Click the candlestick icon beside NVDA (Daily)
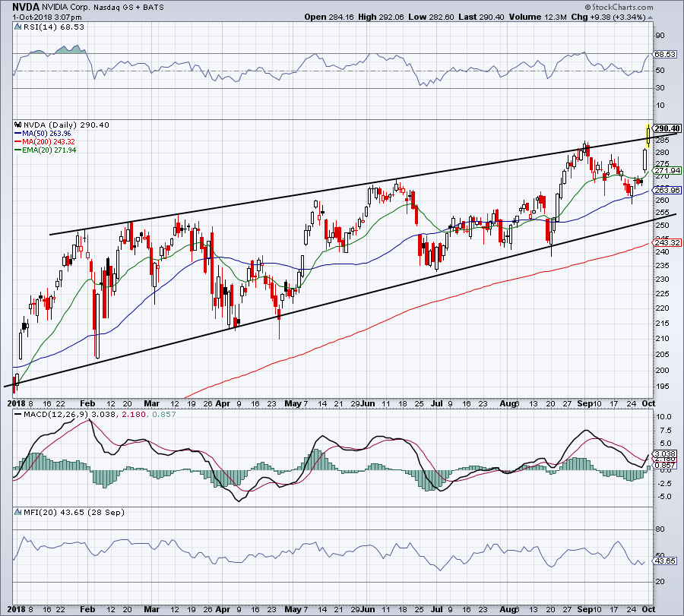Screen dimensions: 684x616 click(18, 125)
